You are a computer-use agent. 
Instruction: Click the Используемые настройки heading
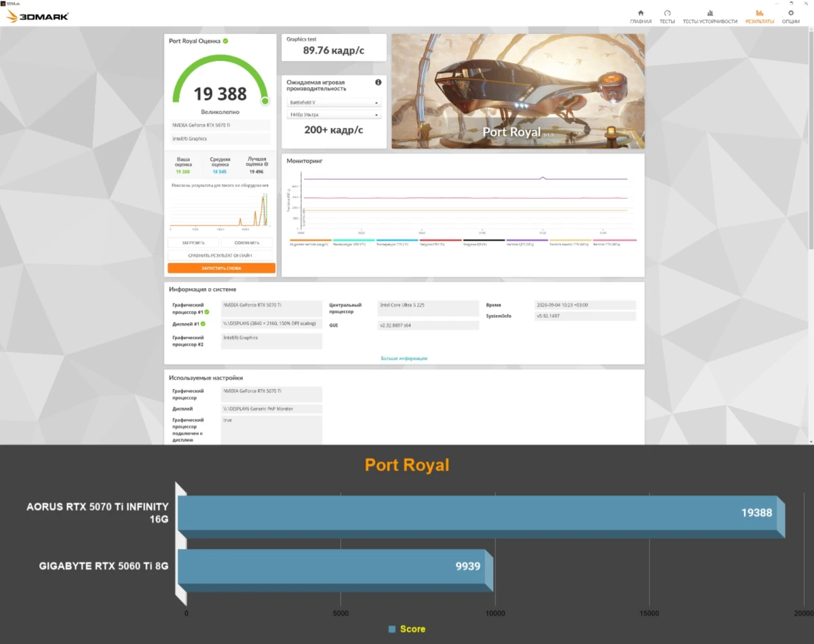click(206, 378)
